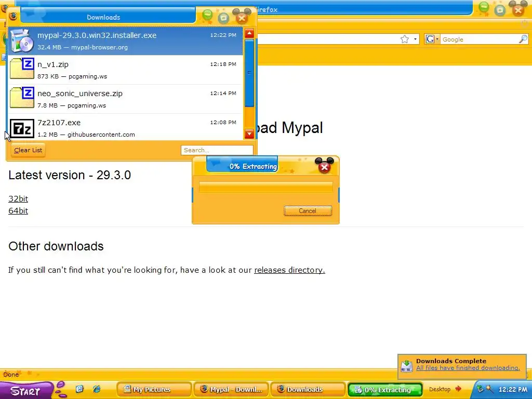Click the All files have finished downloading link

click(x=468, y=368)
